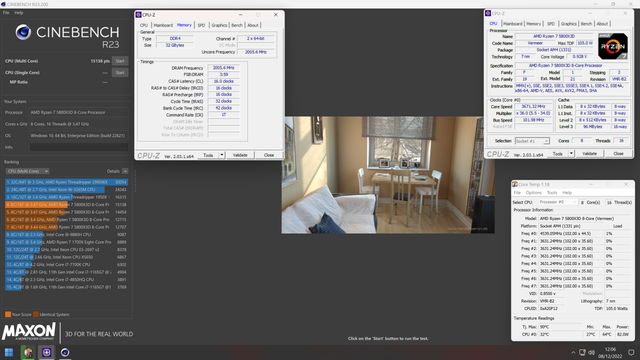Click Validate in Memory CPU-Z window
Viewport: 640px width, 360px height.
tap(240, 155)
